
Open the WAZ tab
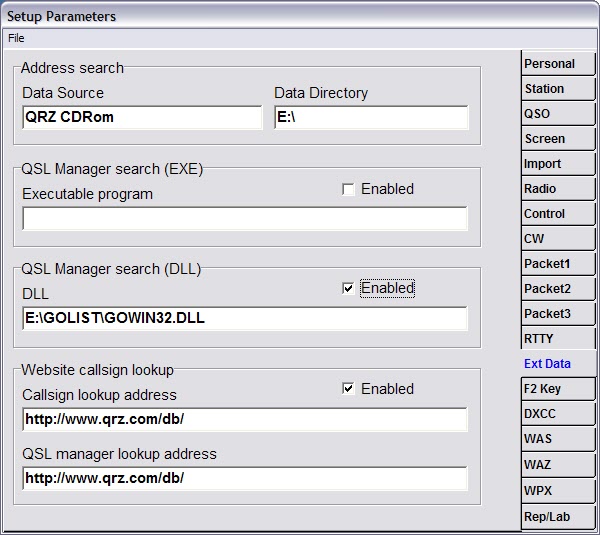pyautogui.click(x=558, y=465)
